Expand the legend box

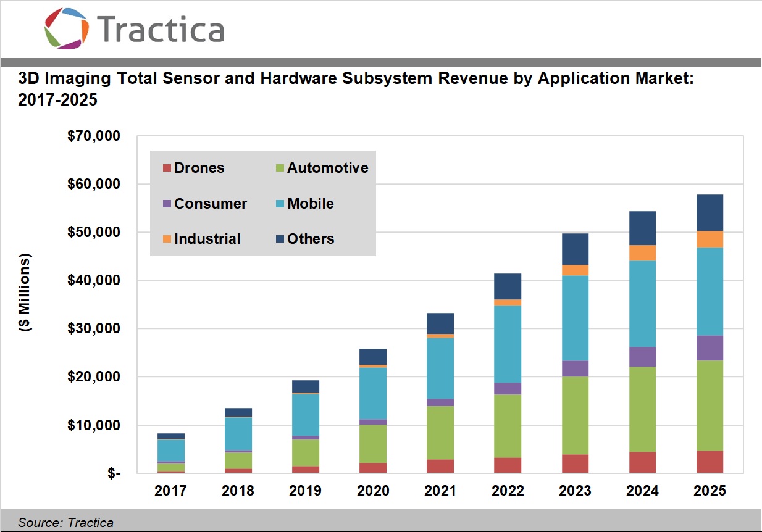pos(262,202)
